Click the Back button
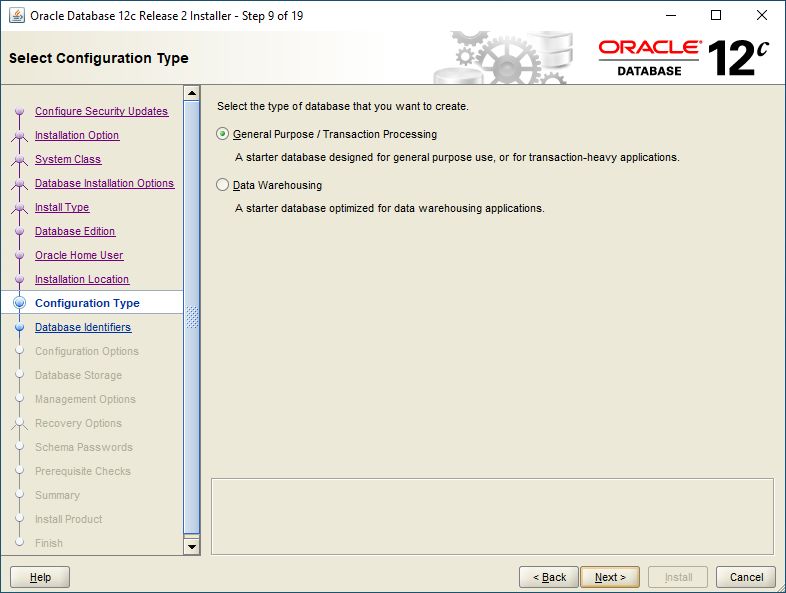The image size is (786, 593). 549,577
